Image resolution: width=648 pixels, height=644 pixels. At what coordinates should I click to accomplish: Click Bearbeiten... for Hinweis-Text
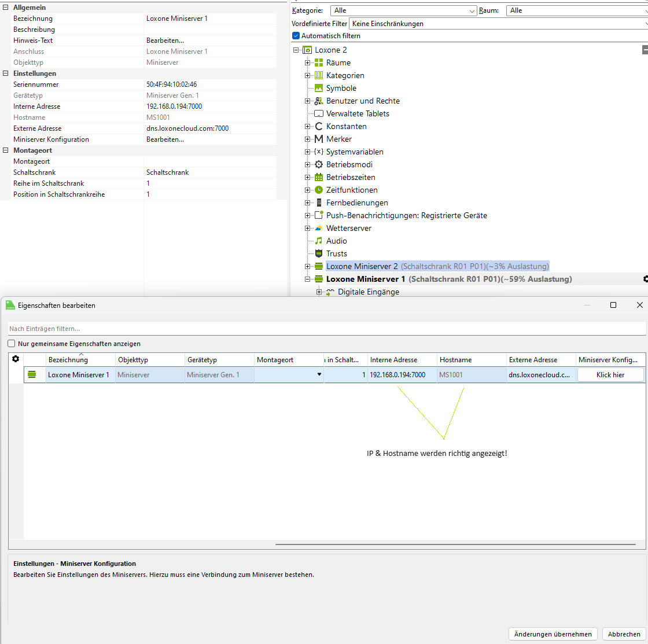pos(165,41)
